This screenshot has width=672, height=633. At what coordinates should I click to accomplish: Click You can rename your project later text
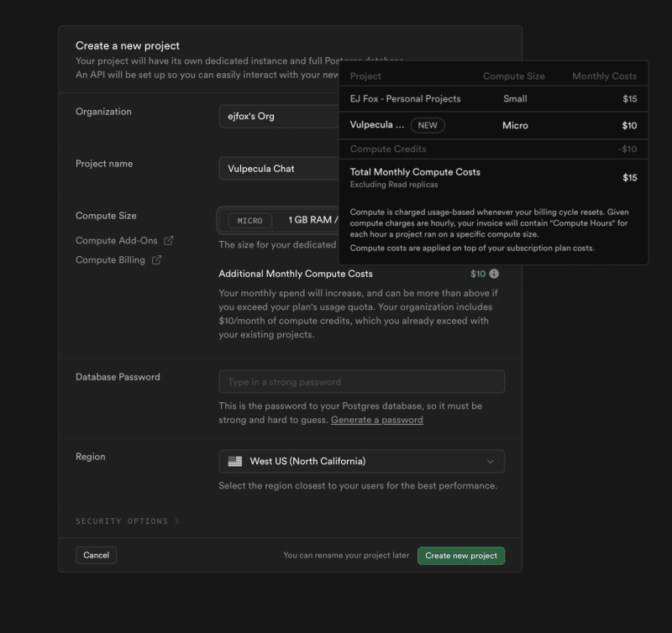point(346,555)
